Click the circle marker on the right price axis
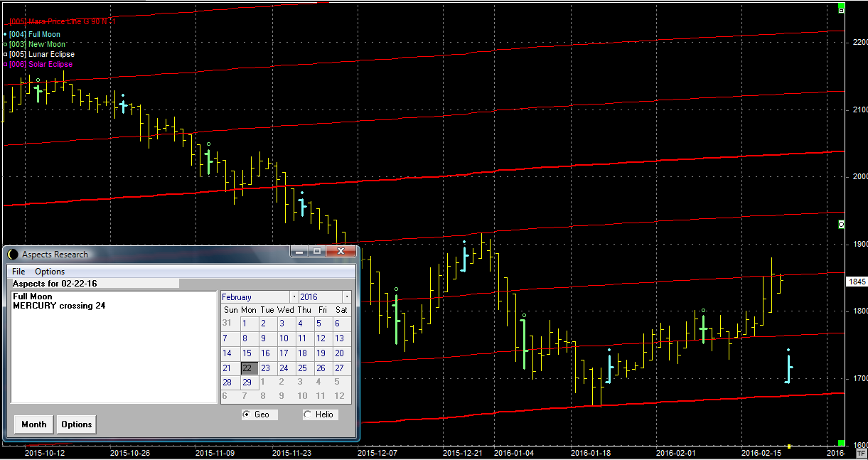The image size is (868, 460). tap(842, 224)
